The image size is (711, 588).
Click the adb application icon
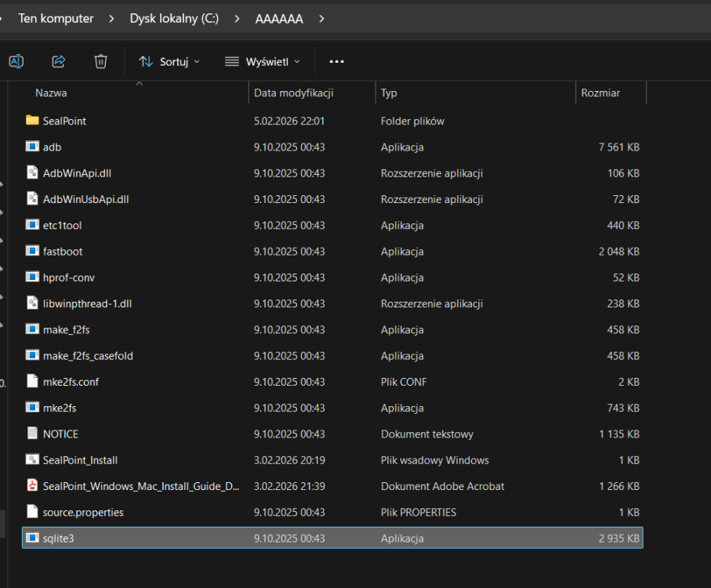(32, 147)
